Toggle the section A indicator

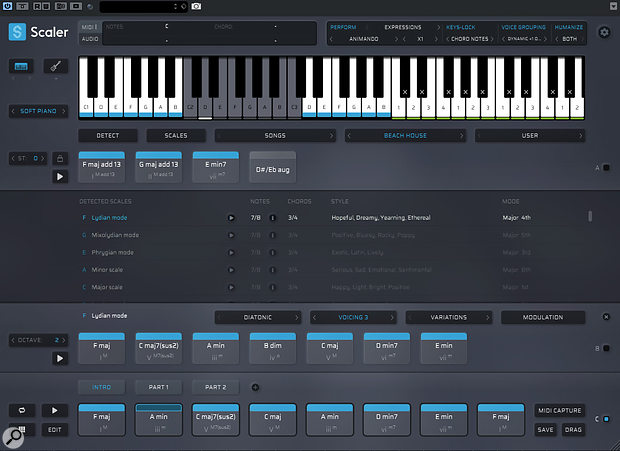click(605, 168)
